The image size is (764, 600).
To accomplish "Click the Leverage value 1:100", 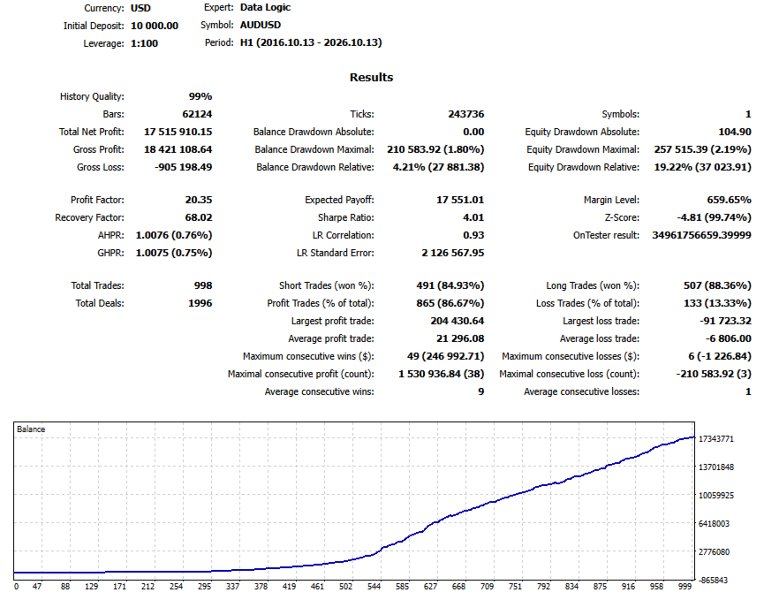I will (144, 43).
